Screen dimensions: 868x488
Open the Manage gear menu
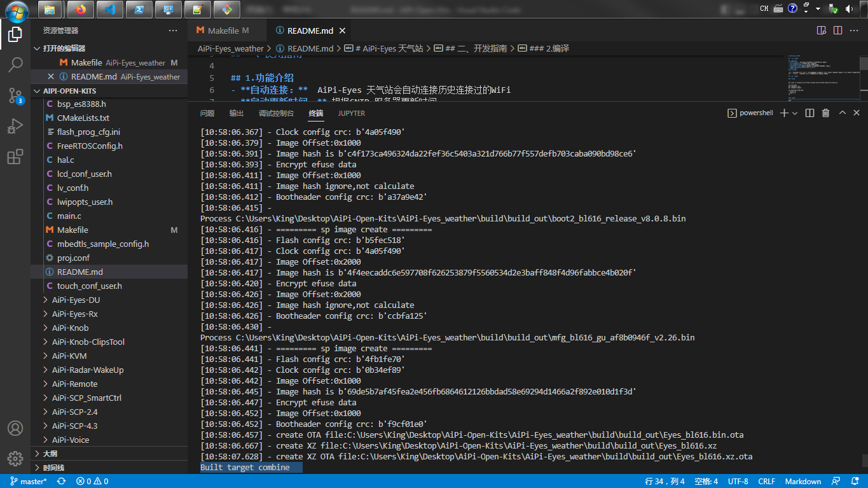pos(15,458)
